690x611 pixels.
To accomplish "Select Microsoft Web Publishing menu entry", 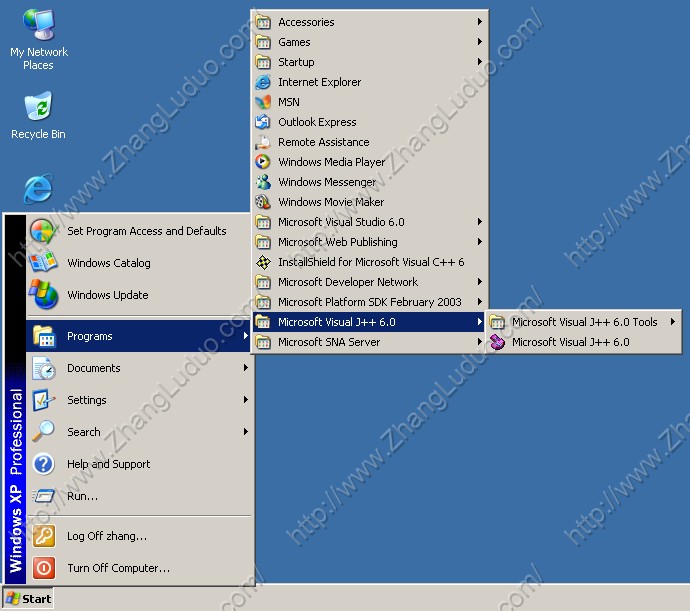I will click(370, 242).
